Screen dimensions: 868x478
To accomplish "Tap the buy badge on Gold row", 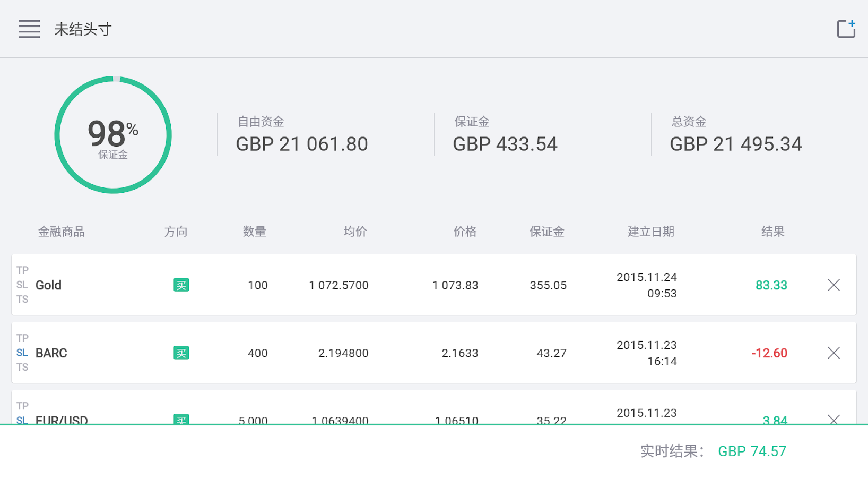I will (x=181, y=285).
